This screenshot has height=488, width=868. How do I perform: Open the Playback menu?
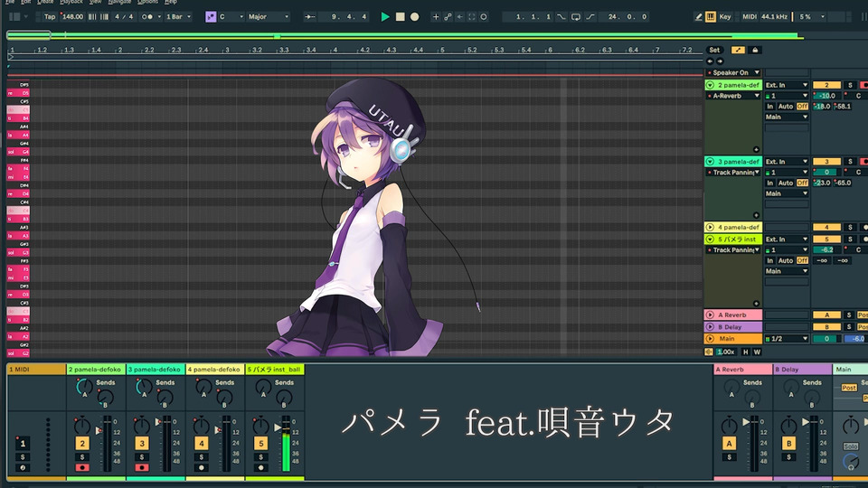coord(71,2)
